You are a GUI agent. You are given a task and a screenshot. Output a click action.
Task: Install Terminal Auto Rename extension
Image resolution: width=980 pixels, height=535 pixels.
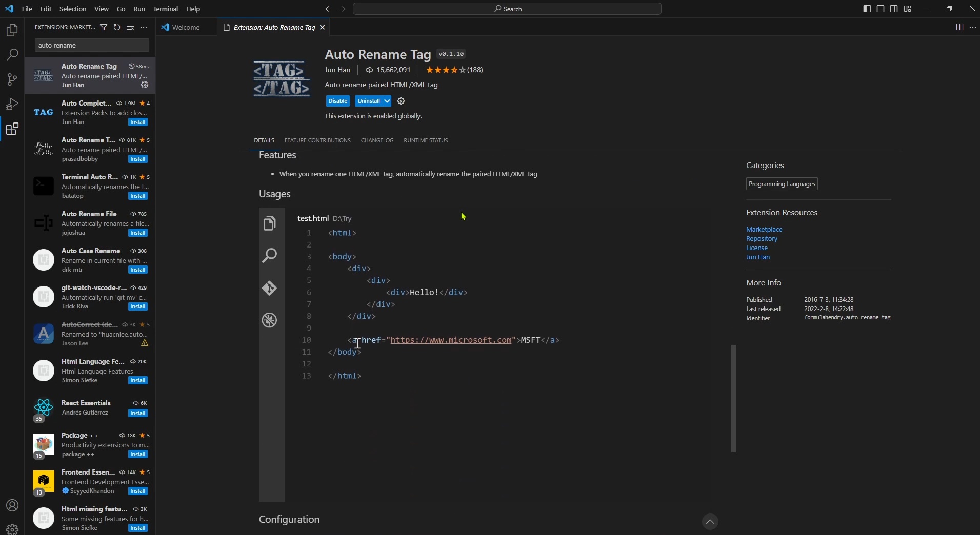138,196
